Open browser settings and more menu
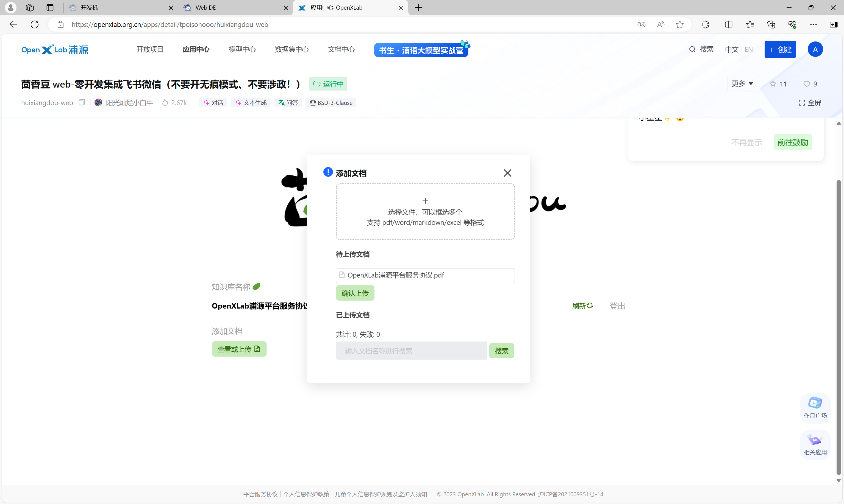Viewport: 844px width, 504px height. [814, 24]
